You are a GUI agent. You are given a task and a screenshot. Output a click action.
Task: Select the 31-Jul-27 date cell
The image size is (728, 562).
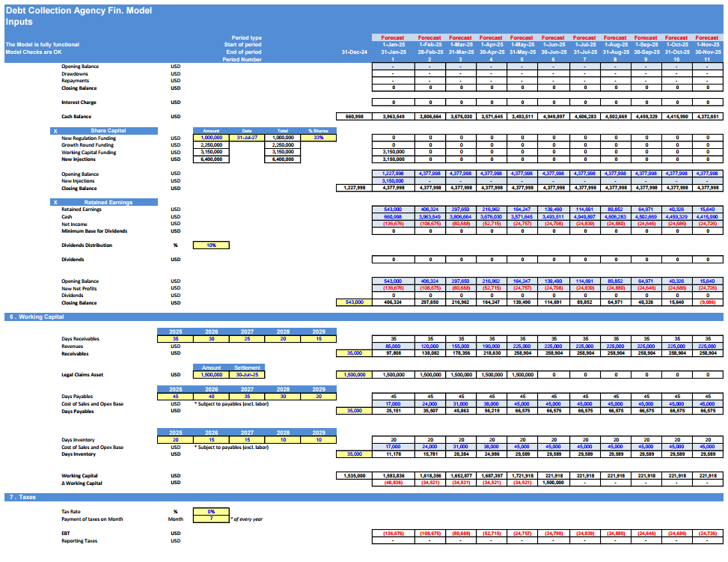click(248, 138)
